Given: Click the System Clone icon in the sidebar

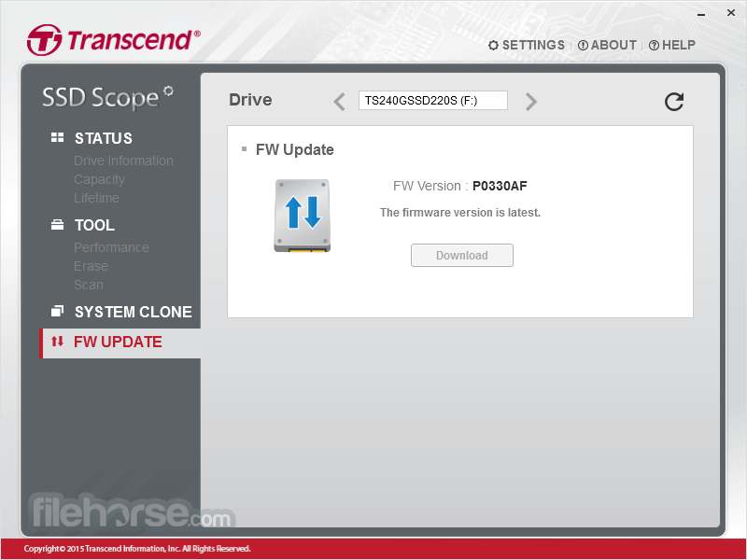Looking at the screenshot, I should point(57,312).
